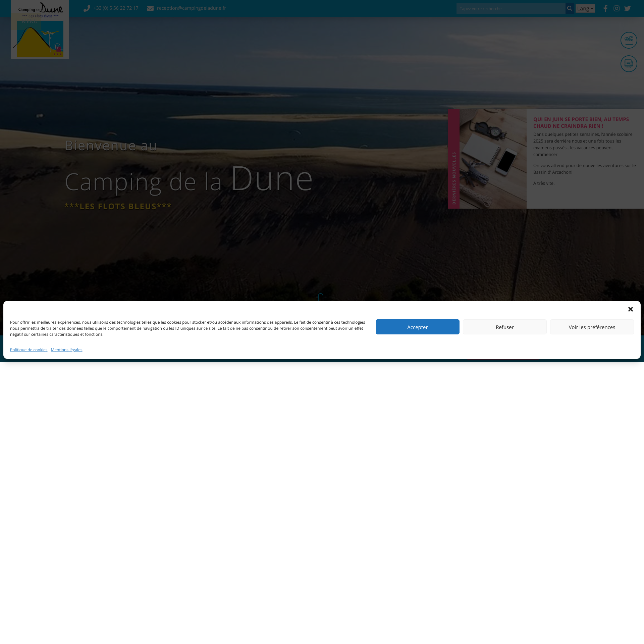Click the QUI EN JUIN SE PORTE BIEN headline
The width and height of the screenshot is (644, 644).
[x=581, y=122]
